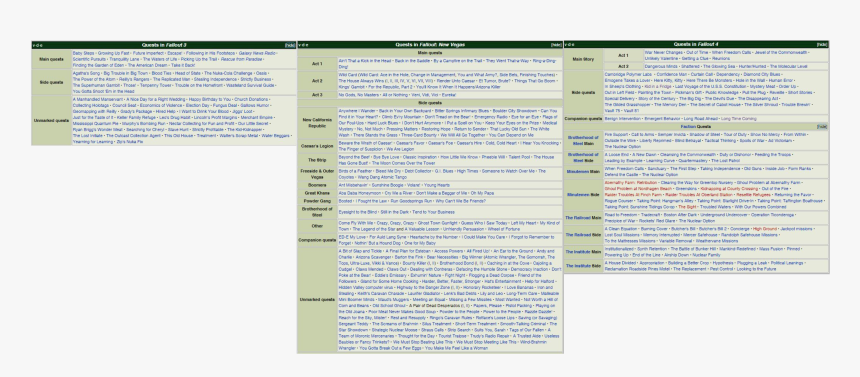
Task: Open the Take it Back! quest link
Action: [184, 65]
